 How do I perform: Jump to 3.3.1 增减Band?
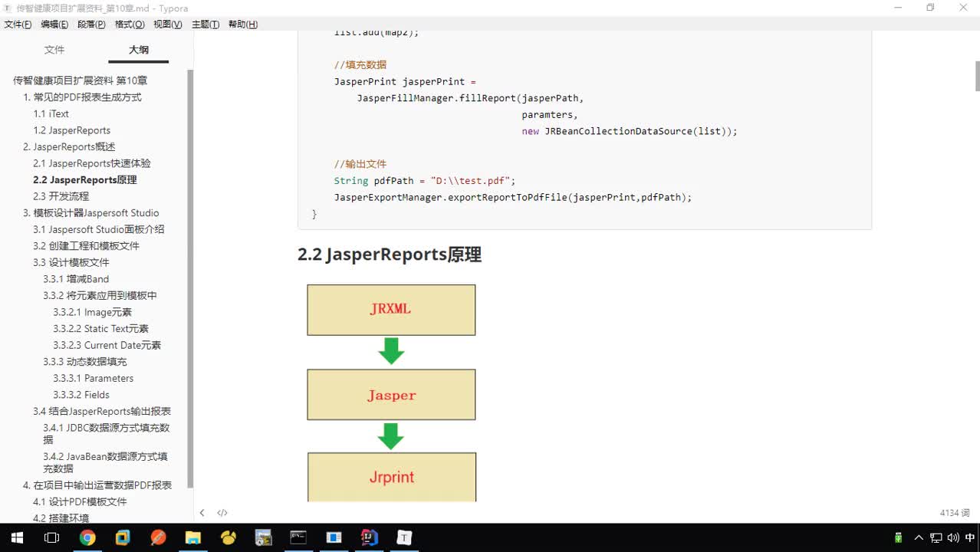(x=76, y=279)
